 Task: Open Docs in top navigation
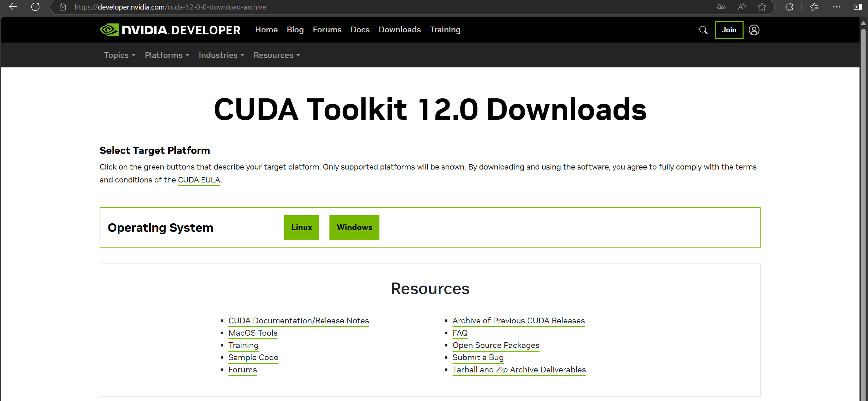[x=360, y=30]
